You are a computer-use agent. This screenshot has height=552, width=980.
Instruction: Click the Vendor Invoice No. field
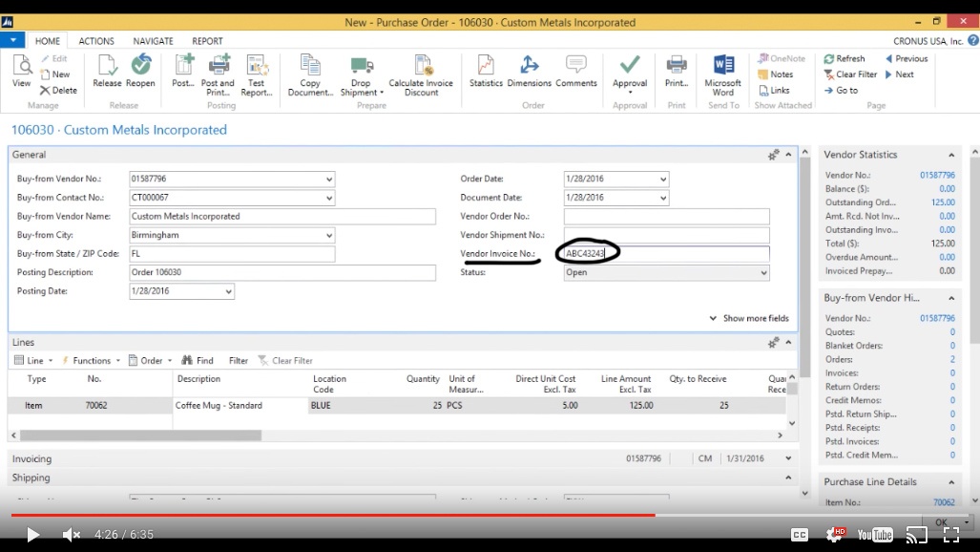666,253
